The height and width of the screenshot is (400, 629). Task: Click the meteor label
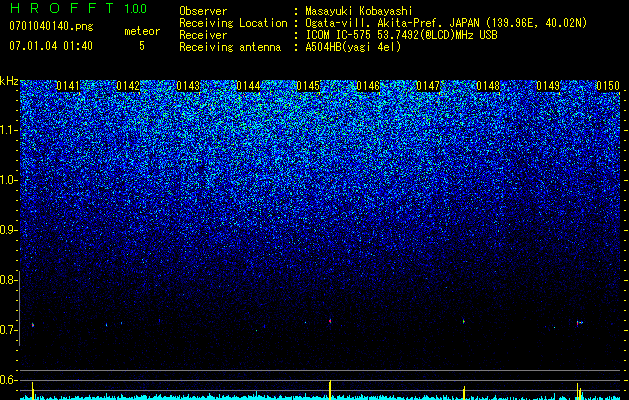(142, 31)
